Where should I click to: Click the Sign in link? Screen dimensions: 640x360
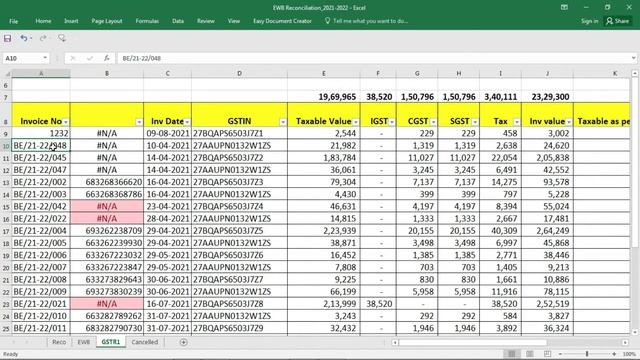(589, 21)
